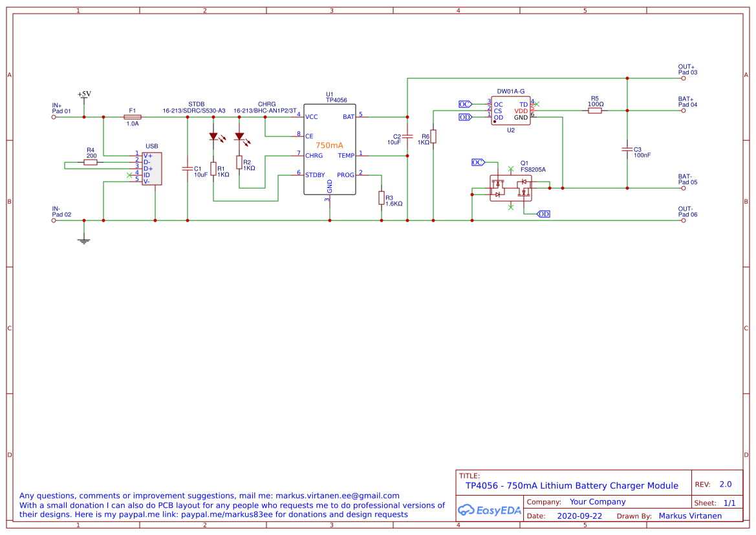This screenshot has width=756, height=535.
Task: Click the Company field 'Your Company'
Action: pos(598,502)
